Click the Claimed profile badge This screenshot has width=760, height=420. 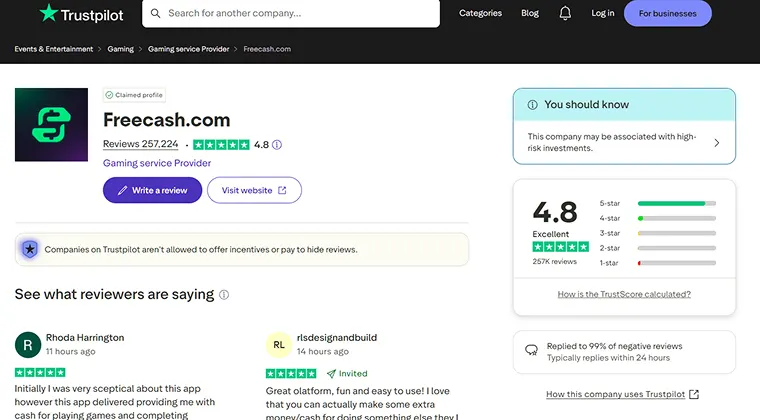click(x=134, y=95)
